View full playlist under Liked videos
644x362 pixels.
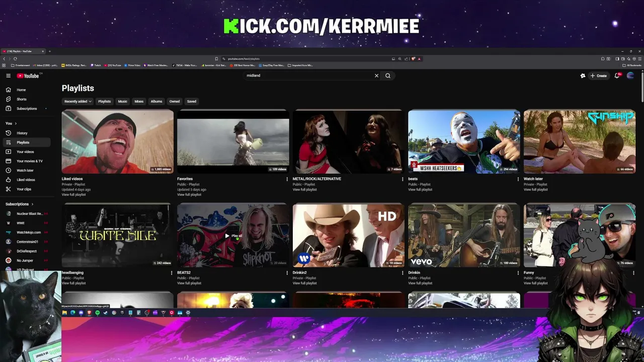73,195
